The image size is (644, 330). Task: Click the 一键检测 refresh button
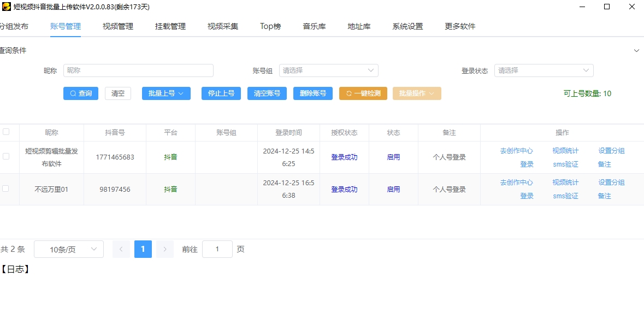[x=363, y=93]
